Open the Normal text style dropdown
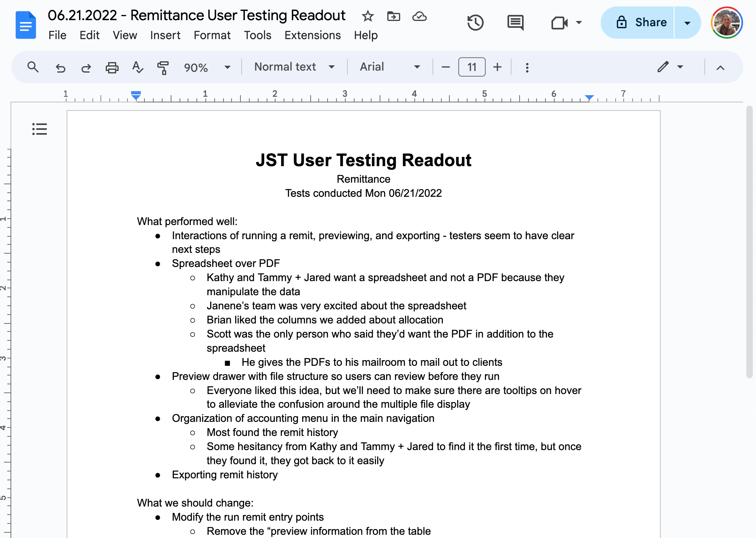 pos(294,67)
